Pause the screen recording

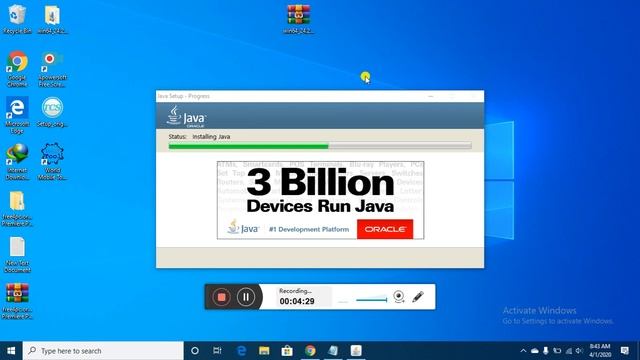pos(246,297)
